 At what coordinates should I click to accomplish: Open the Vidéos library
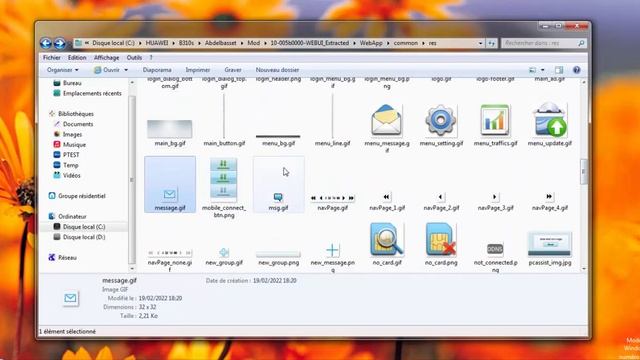pos(67,176)
